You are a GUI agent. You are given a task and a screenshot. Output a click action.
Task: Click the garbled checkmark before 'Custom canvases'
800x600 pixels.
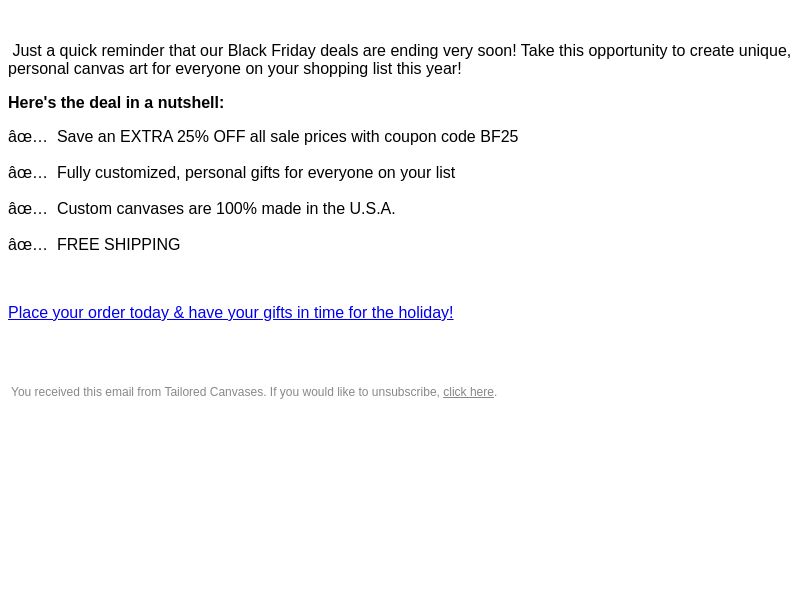click(x=28, y=209)
